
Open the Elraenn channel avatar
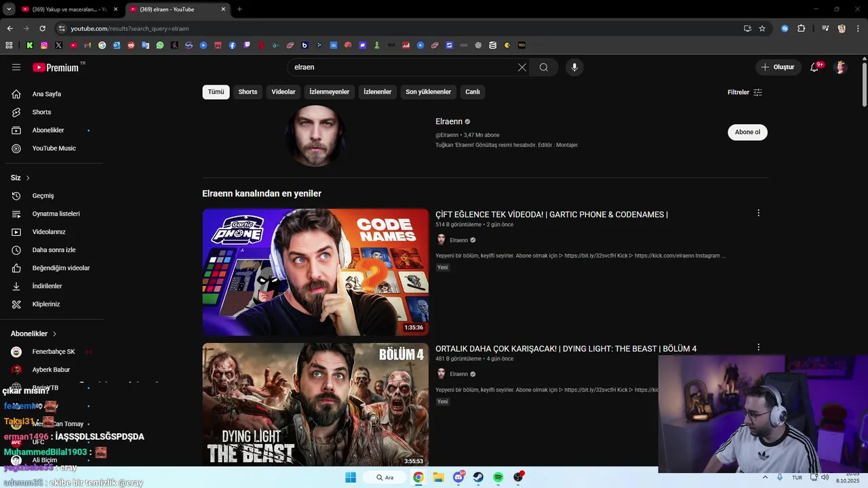coord(315,136)
